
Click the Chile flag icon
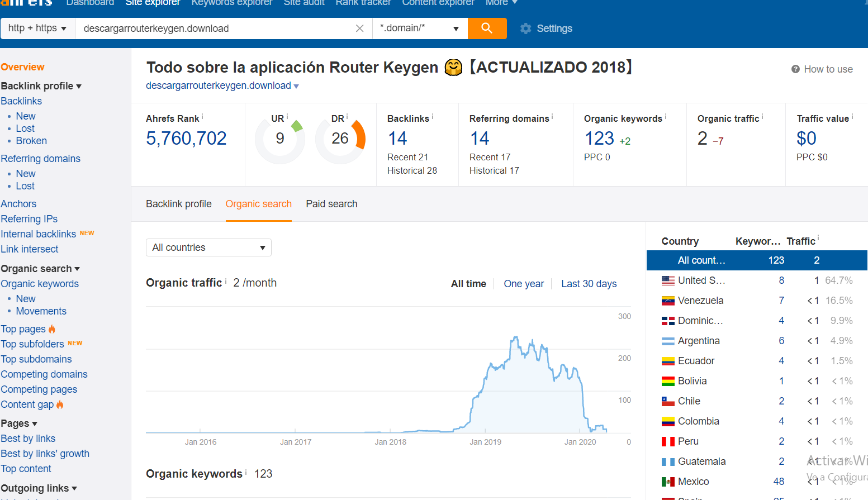668,401
